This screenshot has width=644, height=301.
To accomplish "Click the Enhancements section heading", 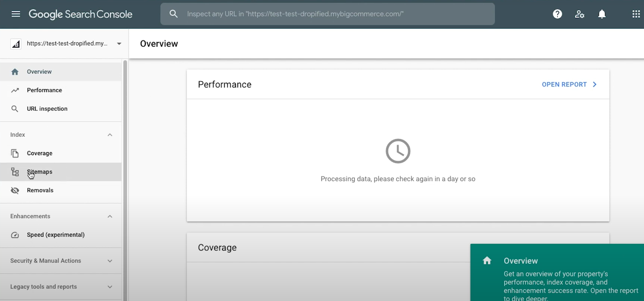I will pos(30,216).
